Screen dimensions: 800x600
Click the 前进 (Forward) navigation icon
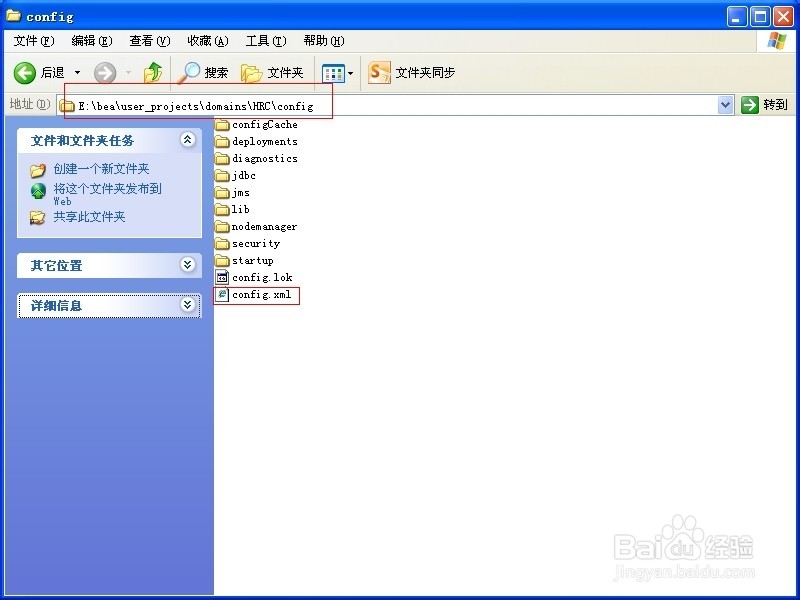point(106,72)
